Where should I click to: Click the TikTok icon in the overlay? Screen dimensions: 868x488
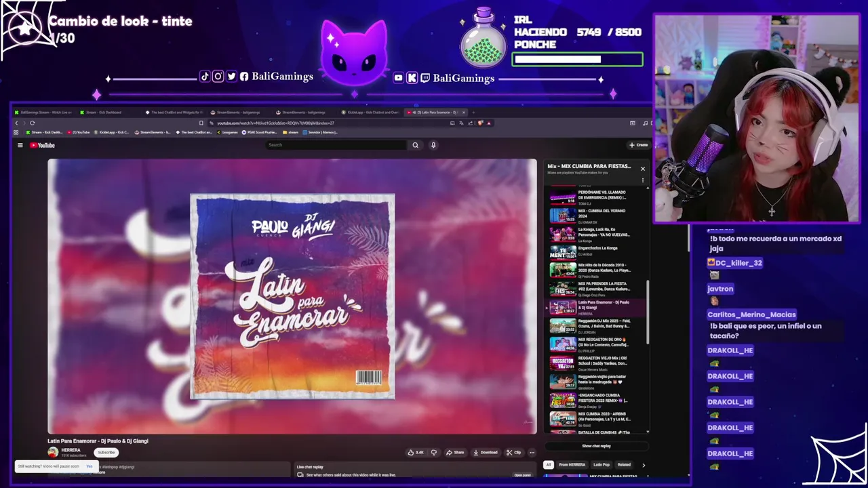pyautogui.click(x=205, y=77)
